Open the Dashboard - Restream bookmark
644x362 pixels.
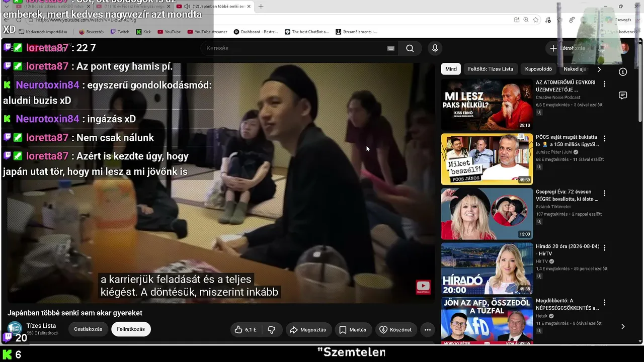click(256, 32)
